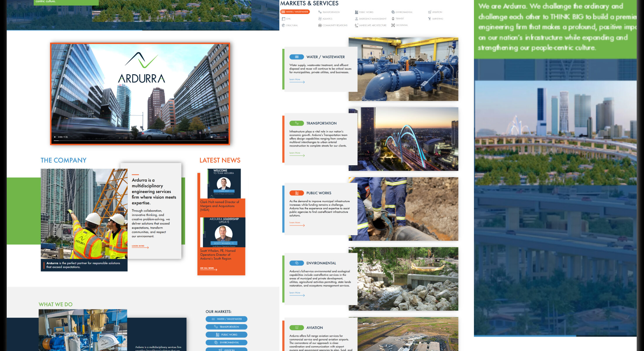Click the Environmental globe tab icon under Markets & Services
644x351 pixels.
pyautogui.click(x=393, y=12)
